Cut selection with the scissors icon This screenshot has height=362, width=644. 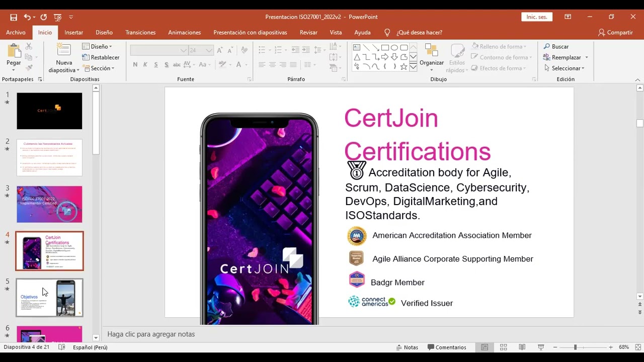point(29,46)
